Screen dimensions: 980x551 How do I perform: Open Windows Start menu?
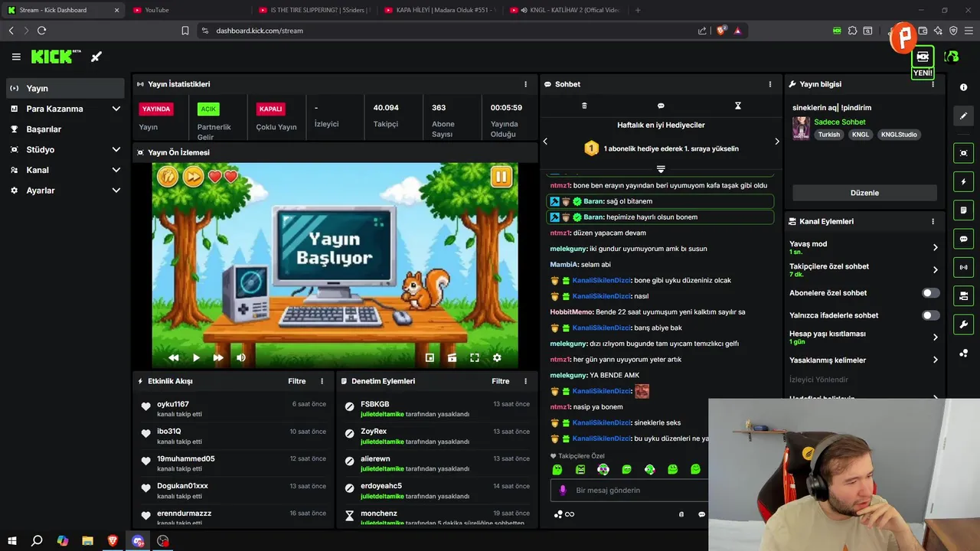pyautogui.click(x=12, y=541)
